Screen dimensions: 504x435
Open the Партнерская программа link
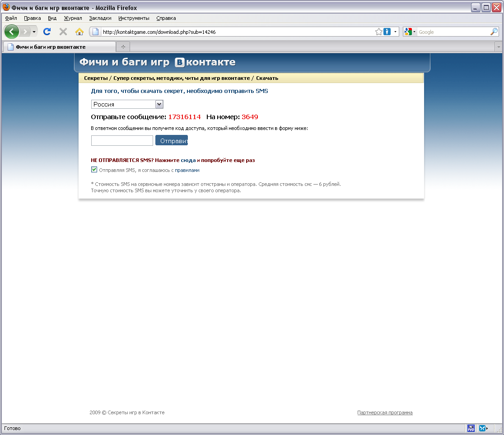pyautogui.click(x=385, y=412)
